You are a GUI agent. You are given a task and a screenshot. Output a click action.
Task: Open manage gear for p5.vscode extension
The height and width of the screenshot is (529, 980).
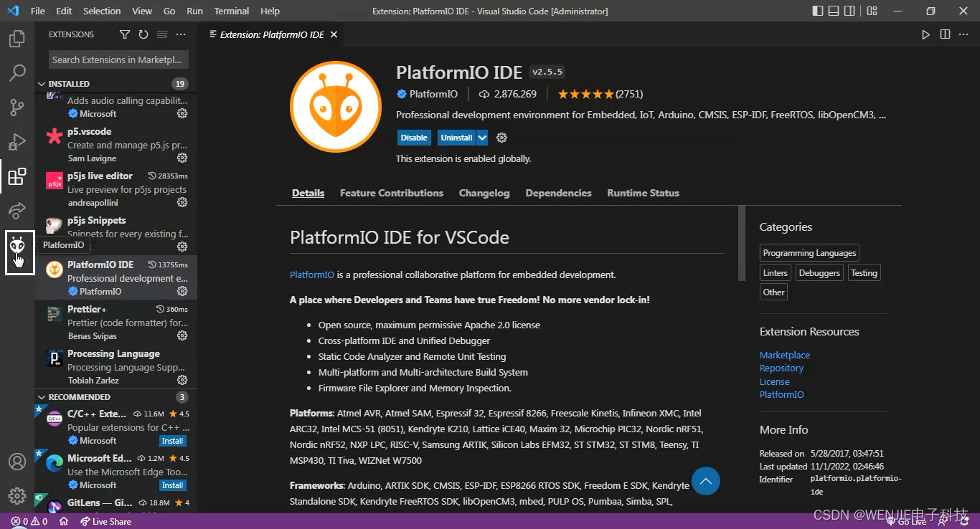[x=182, y=158]
